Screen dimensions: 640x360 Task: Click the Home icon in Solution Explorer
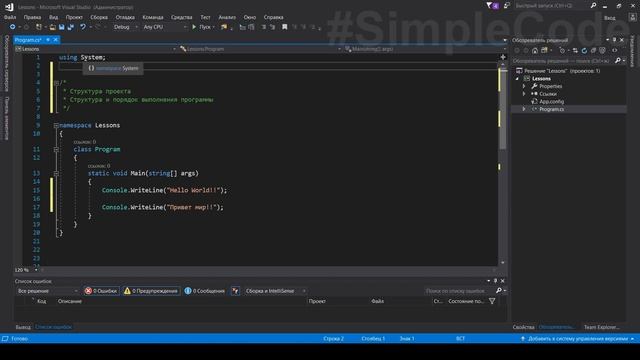(x=535, y=51)
